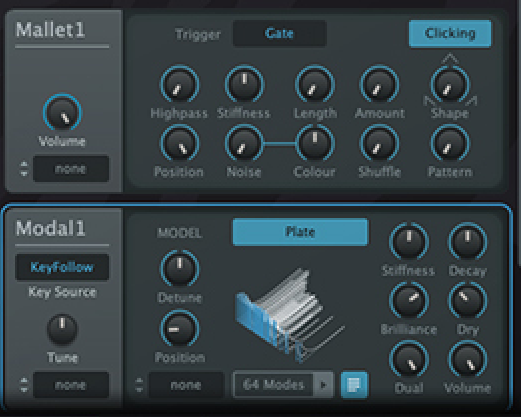Click the Shape knob in Mallet1
The image size is (521, 417).
pyautogui.click(x=450, y=85)
